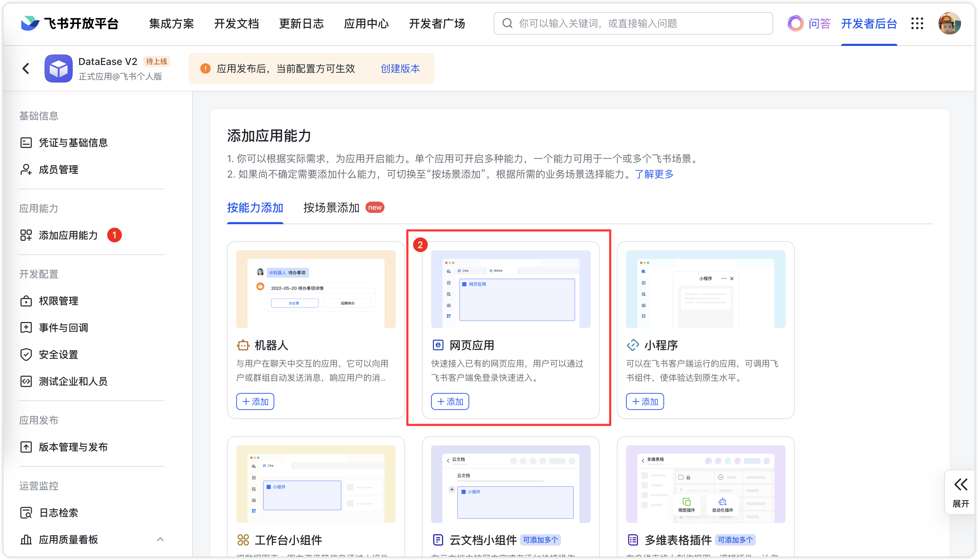Open the user avatar profile menu
The height and width of the screenshot is (560, 978).
click(x=949, y=23)
